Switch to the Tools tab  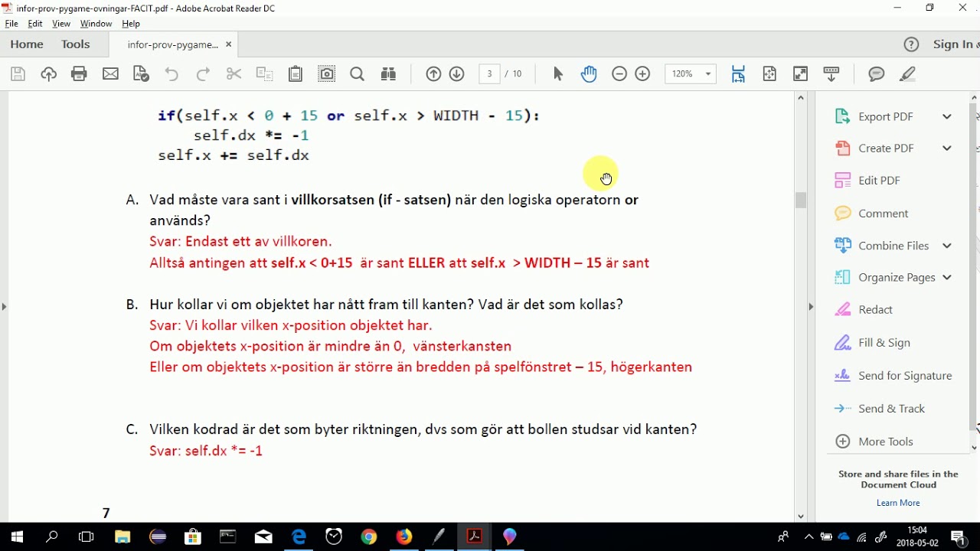click(x=76, y=44)
